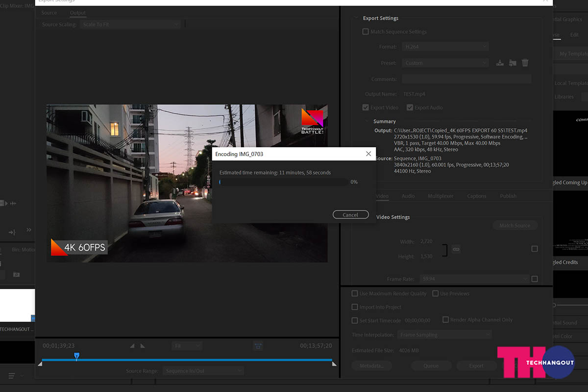
Task: Close the Encoding IMG_0703 dialog
Action: [x=368, y=154]
